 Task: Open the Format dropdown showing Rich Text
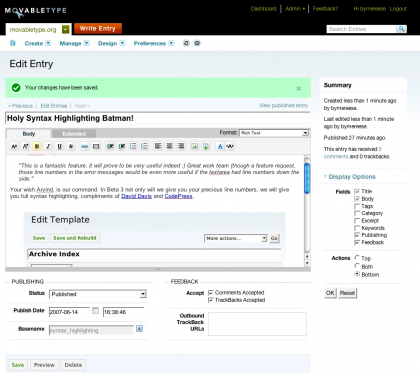[274, 133]
